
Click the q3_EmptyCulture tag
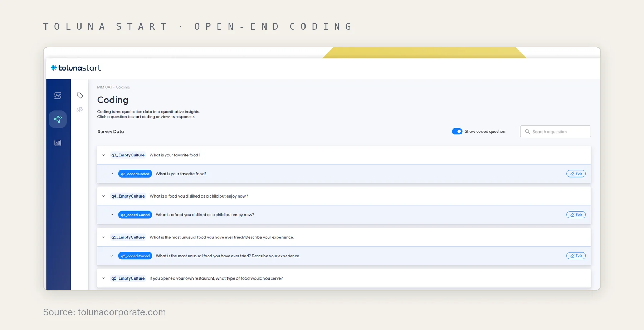point(128,155)
